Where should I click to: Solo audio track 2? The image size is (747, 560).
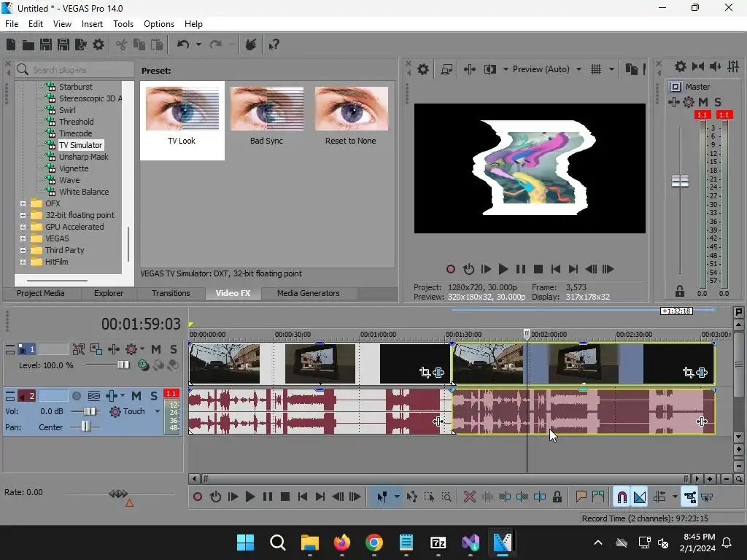tap(154, 396)
